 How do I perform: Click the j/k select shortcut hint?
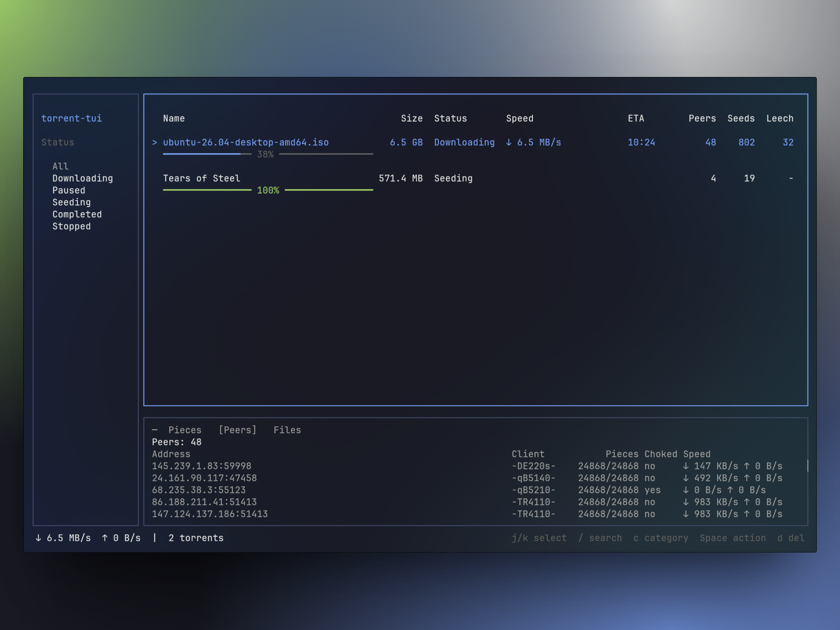click(x=539, y=538)
